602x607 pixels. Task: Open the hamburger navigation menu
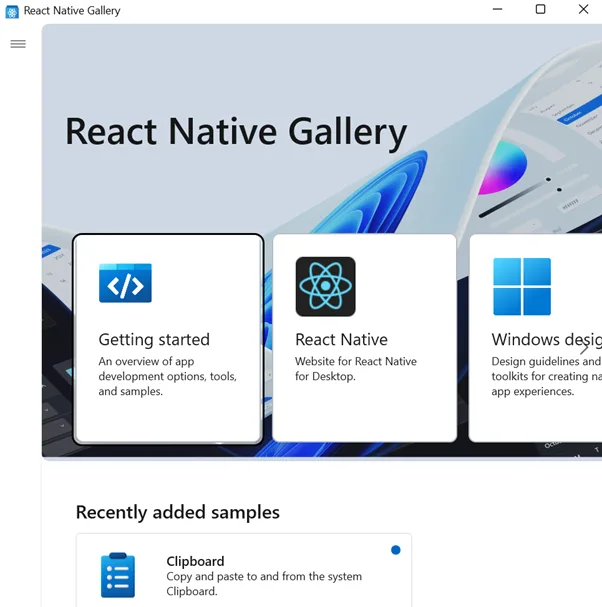(18, 44)
